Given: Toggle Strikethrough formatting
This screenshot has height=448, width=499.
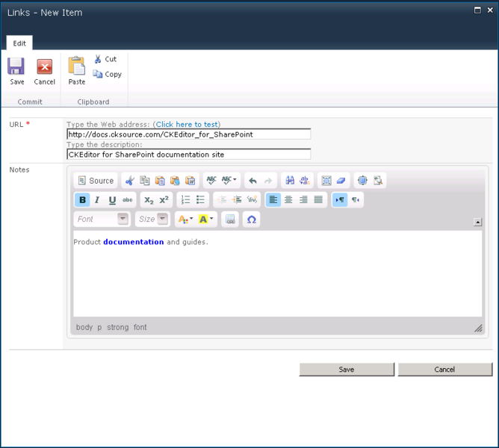Looking at the screenshot, I should (127, 200).
